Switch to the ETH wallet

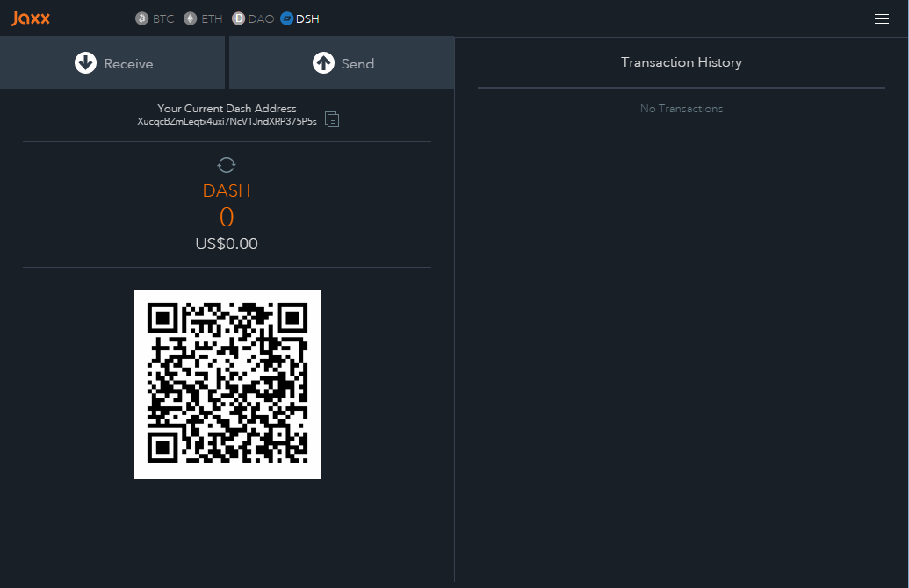203,18
